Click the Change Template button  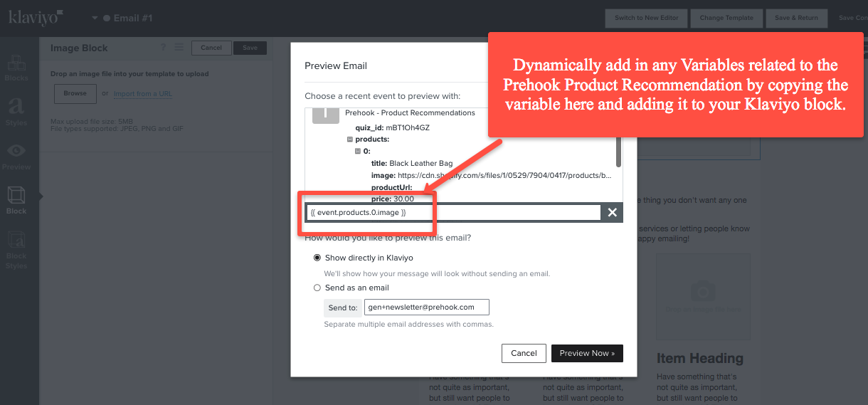726,18
